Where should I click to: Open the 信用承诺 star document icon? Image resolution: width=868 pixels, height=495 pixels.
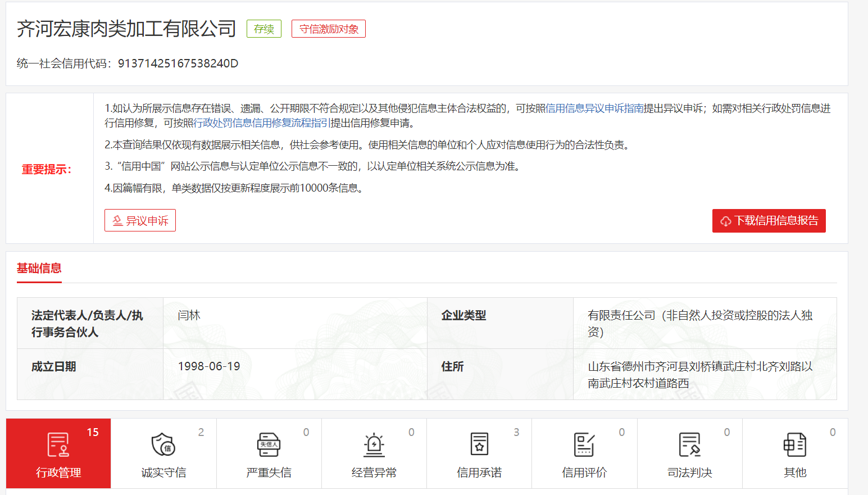tap(479, 444)
